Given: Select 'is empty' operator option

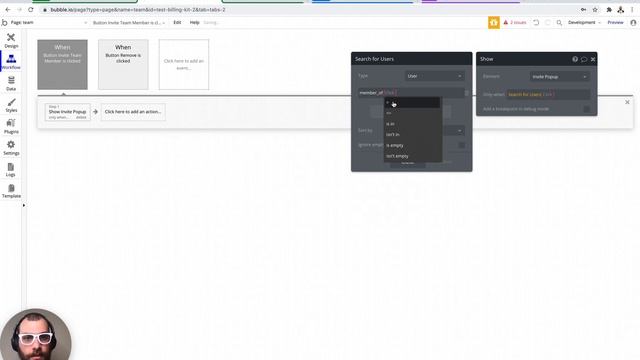Looking at the screenshot, I should click(412, 145).
